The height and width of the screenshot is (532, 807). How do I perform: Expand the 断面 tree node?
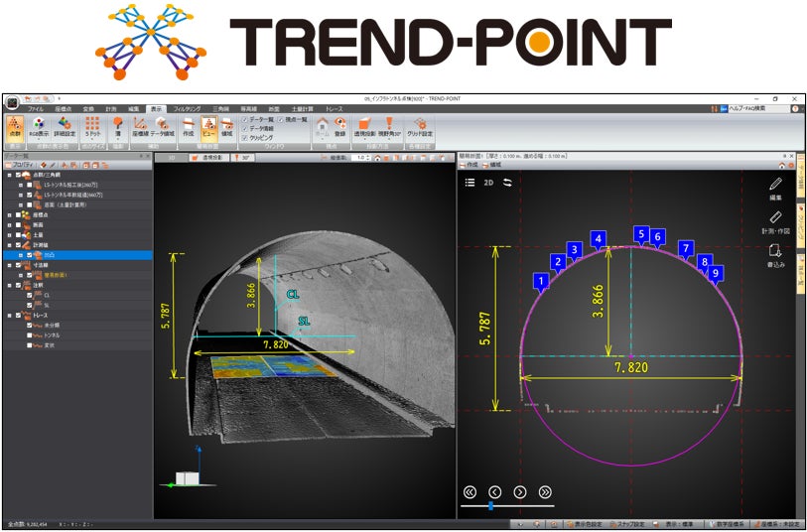click(x=9, y=225)
